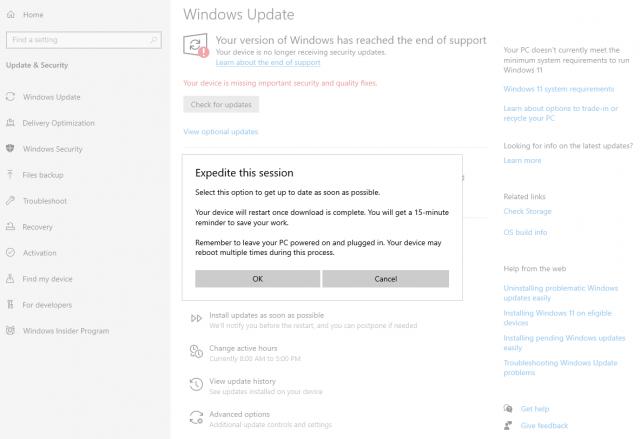Image resolution: width=640 pixels, height=439 pixels.
Task: Go to Recovery settings
Action: 37,227
